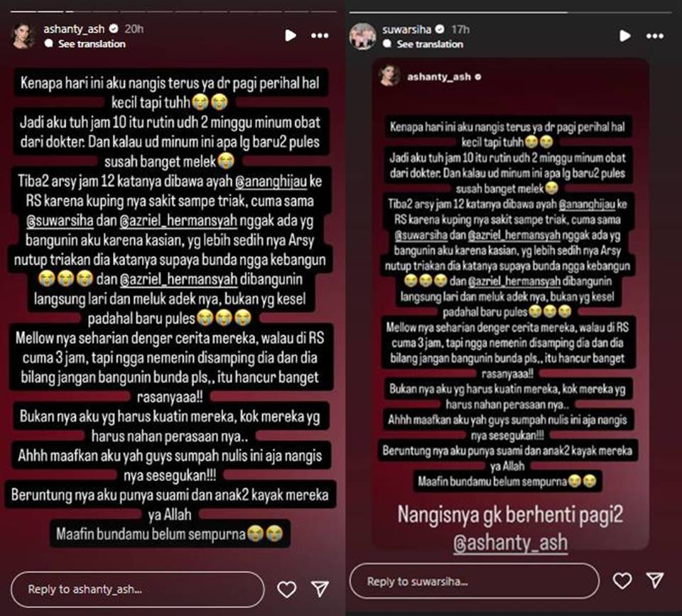Open the suwarsiha username at story top
The image size is (682, 616).
406,30
